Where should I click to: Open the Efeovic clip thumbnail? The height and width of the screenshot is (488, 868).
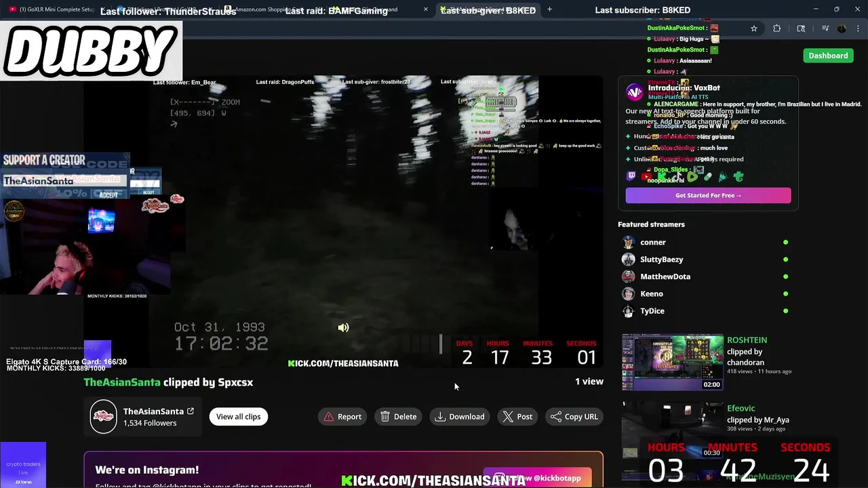tap(673, 430)
